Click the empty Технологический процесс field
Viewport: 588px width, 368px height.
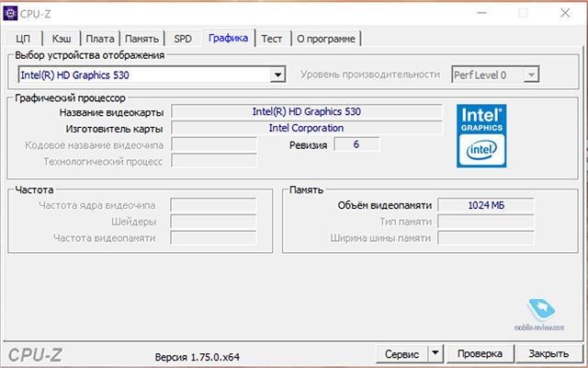pos(214,161)
